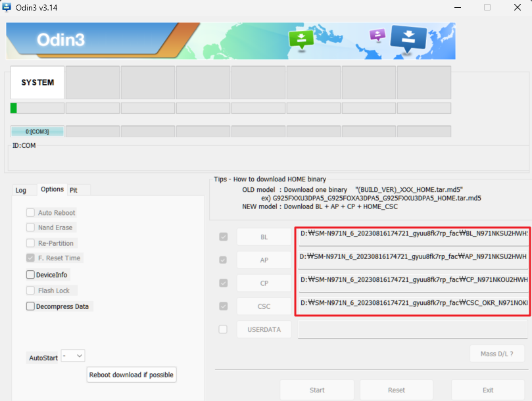Image resolution: width=532 pixels, height=401 pixels.
Task: Click the Exit button
Action: (488, 390)
